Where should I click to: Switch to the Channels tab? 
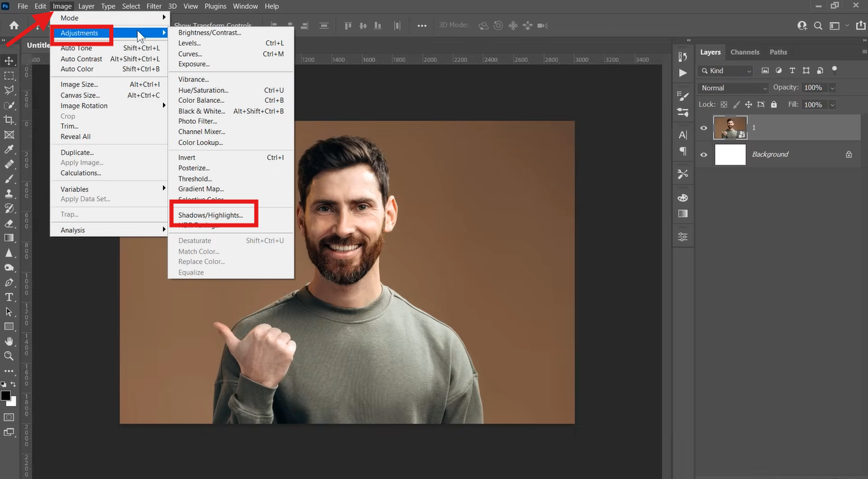[x=745, y=52]
